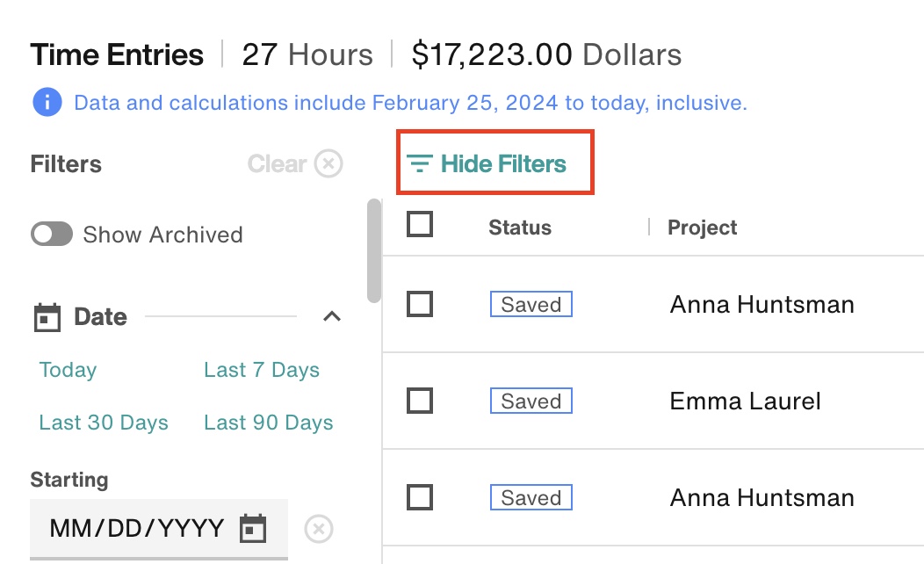Collapse the Date filter section

coord(332,316)
